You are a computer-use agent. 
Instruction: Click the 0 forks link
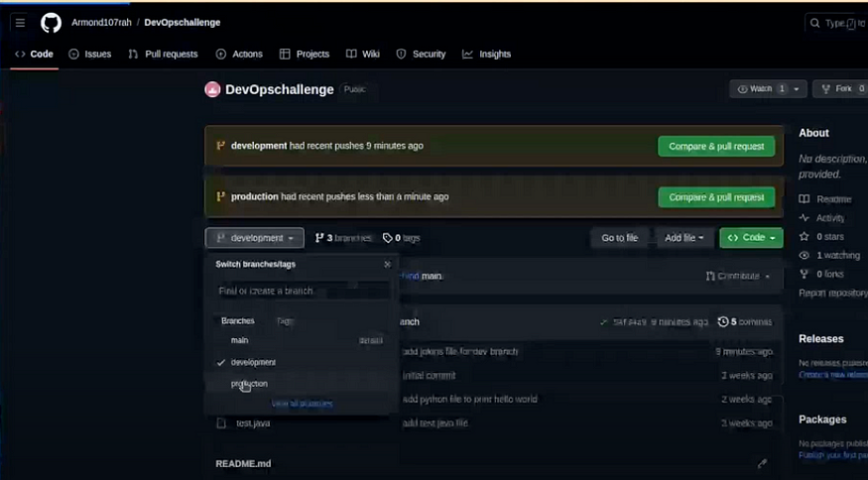pos(829,274)
